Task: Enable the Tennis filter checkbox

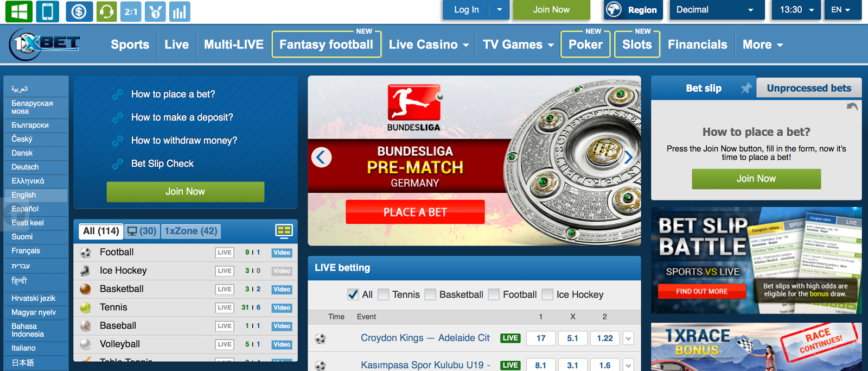Action: 384,294
